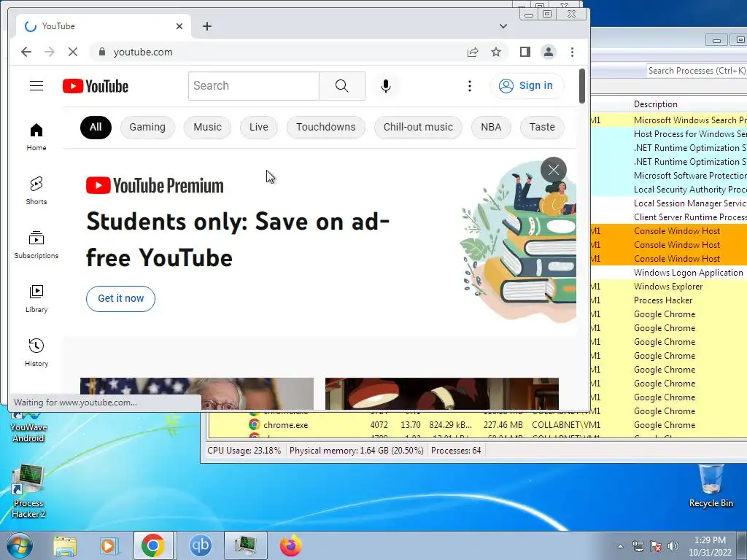The width and height of the screenshot is (747, 560).
Task: Open YouWave Android desktop shortcut
Action: point(28,427)
